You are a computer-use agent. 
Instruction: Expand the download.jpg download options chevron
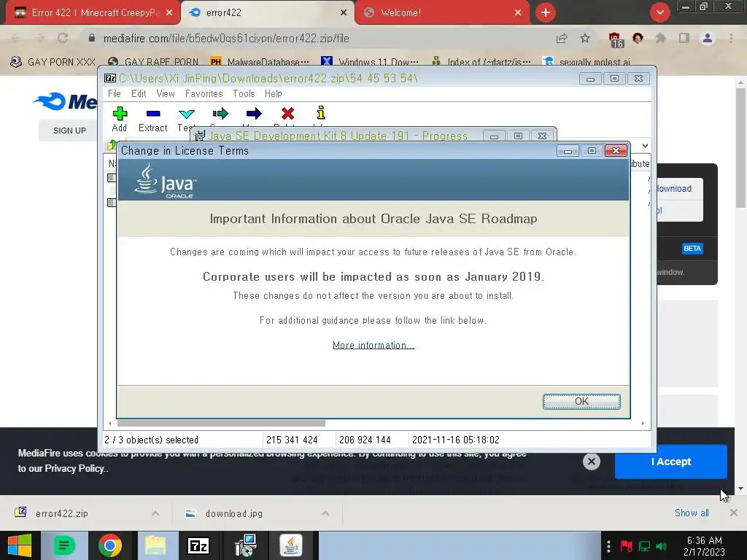click(325, 513)
